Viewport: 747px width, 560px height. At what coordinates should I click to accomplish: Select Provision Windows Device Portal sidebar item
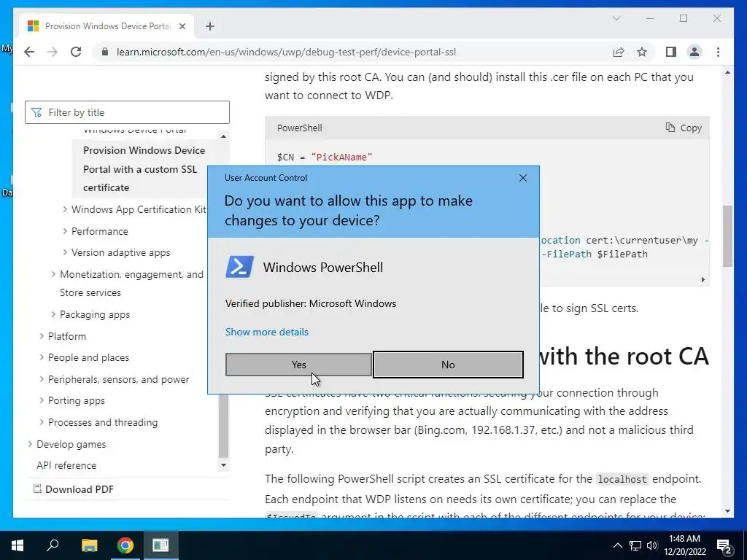click(x=144, y=169)
